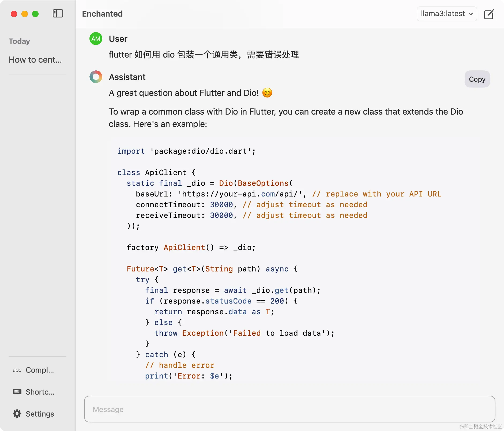This screenshot has width=504, height=431.
Task: Toggle the sidebar panel icon
Action: (x=58, y=14)
